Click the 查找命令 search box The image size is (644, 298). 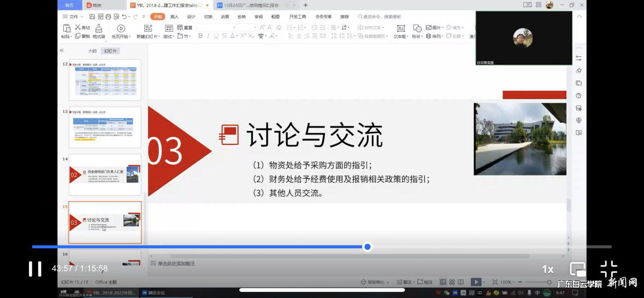coord(379,17)
